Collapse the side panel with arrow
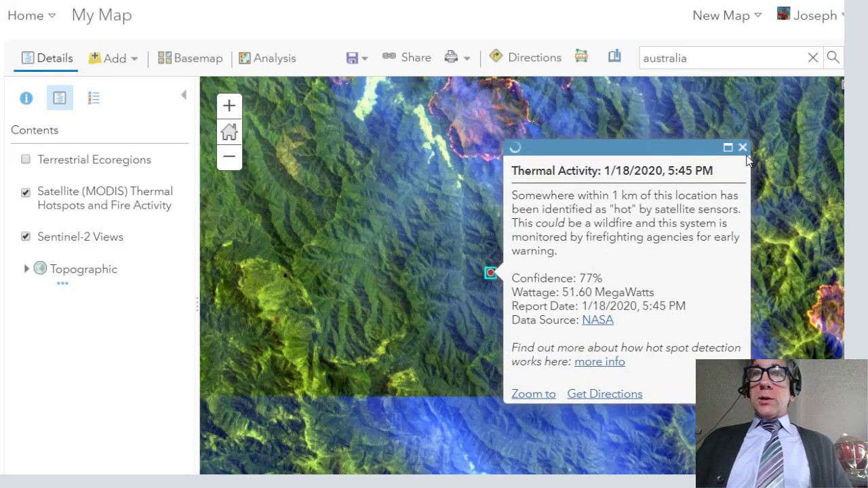The height and width of the screenshot is (488, 868). [x=184, y=96]
